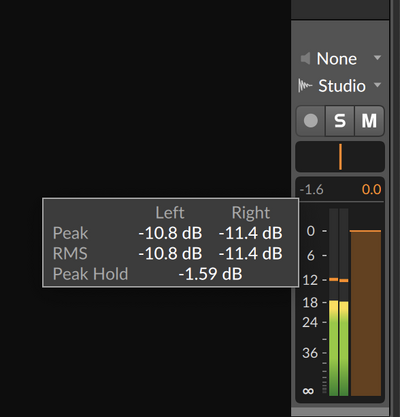This screenshot has width=400, height=417.
Task: Open the dropdown arrow next to Studio
Action: pos(377,85)
